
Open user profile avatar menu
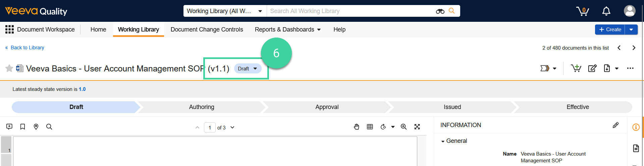point(630,11)
